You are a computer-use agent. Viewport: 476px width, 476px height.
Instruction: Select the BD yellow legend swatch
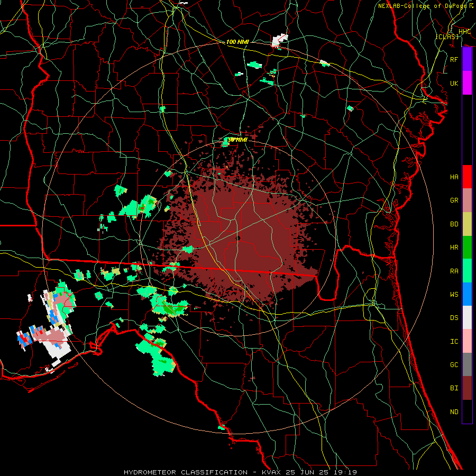coord(467,224)
